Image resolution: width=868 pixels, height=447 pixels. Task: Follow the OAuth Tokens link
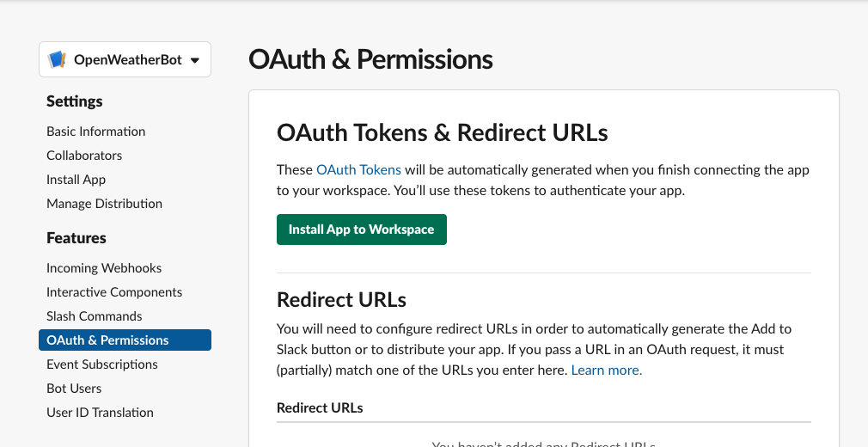tap(358, 170)
